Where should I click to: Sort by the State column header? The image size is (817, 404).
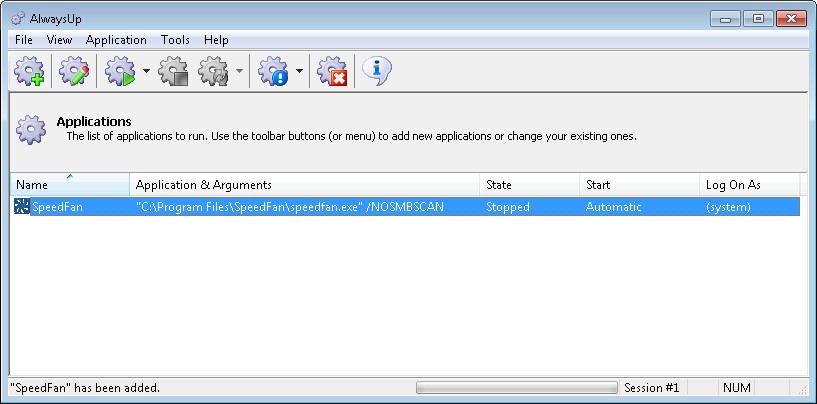click(x=529, y=185)
